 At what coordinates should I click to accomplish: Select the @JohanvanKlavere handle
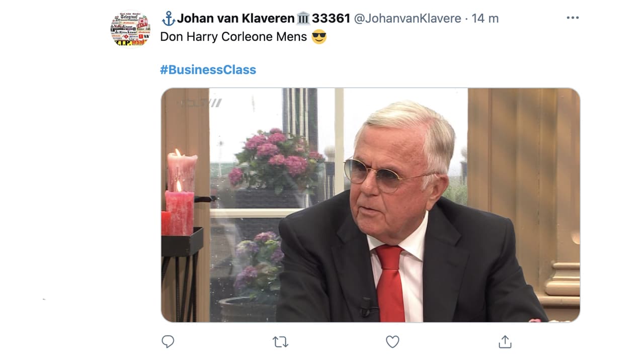coord(408,19)
